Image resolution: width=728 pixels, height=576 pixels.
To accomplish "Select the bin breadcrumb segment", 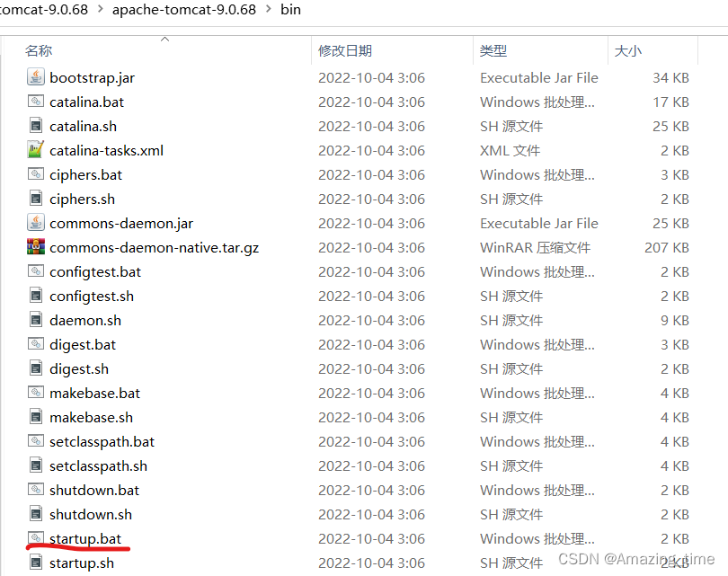I will point(290,9).
